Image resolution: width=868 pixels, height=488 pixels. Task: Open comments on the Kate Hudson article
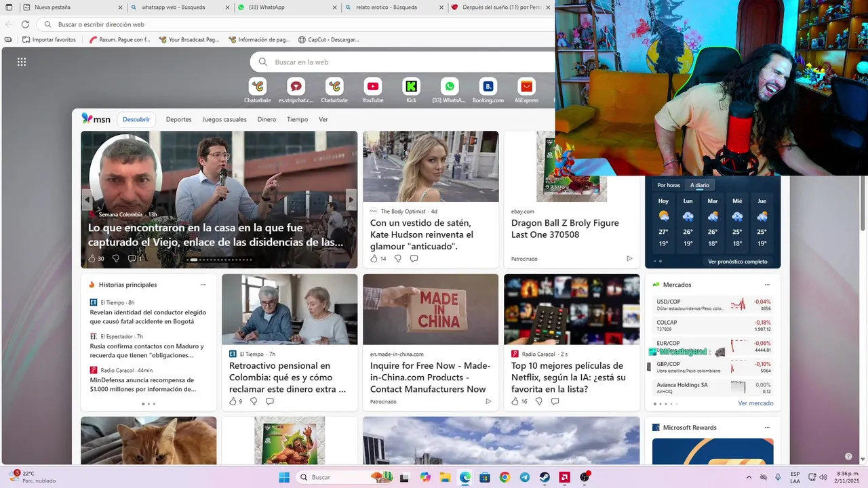(414, 258)
